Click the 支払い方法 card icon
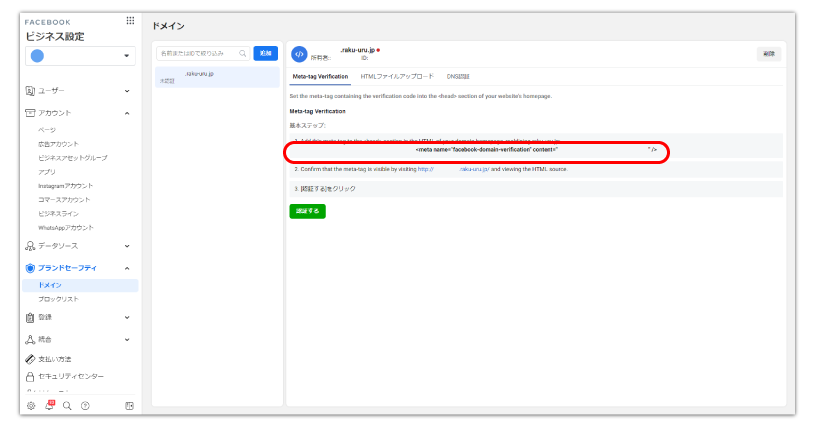The height and width of the screenshot is (423, 820). click(x=30, y=359)
